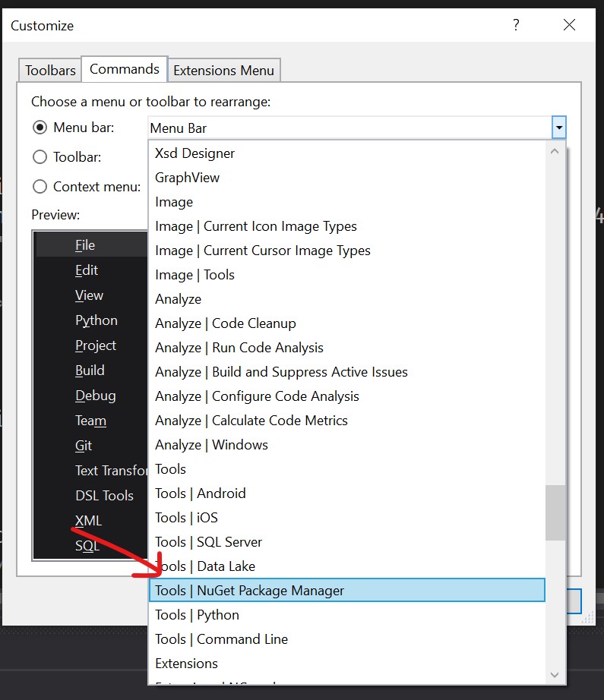Pick Tools | Android from the list
The image size is (604, 700).
point(201,493)
